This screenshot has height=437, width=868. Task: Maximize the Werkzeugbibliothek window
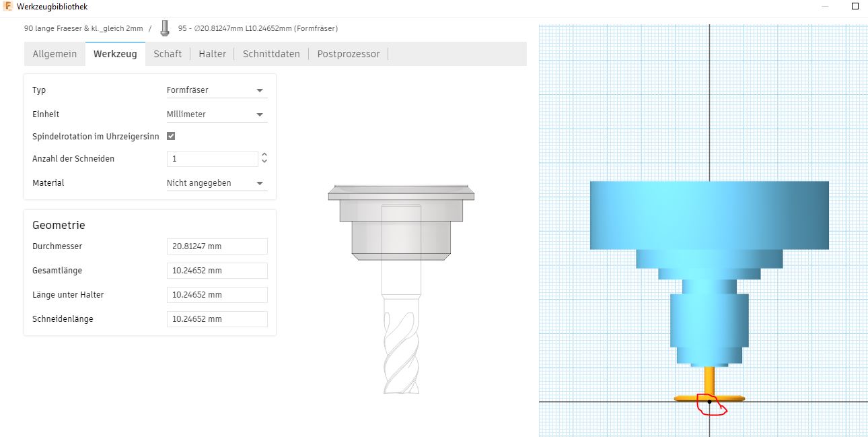(x=855, y=6)
